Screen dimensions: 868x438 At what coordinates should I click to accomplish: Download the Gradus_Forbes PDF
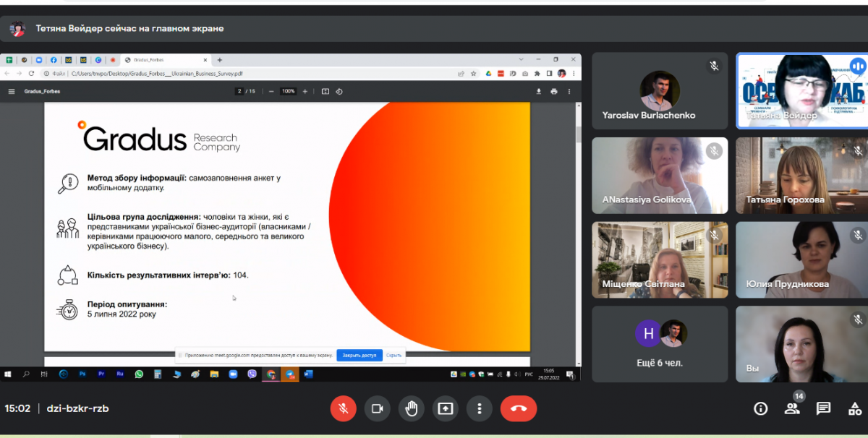(x=538, y=91)
